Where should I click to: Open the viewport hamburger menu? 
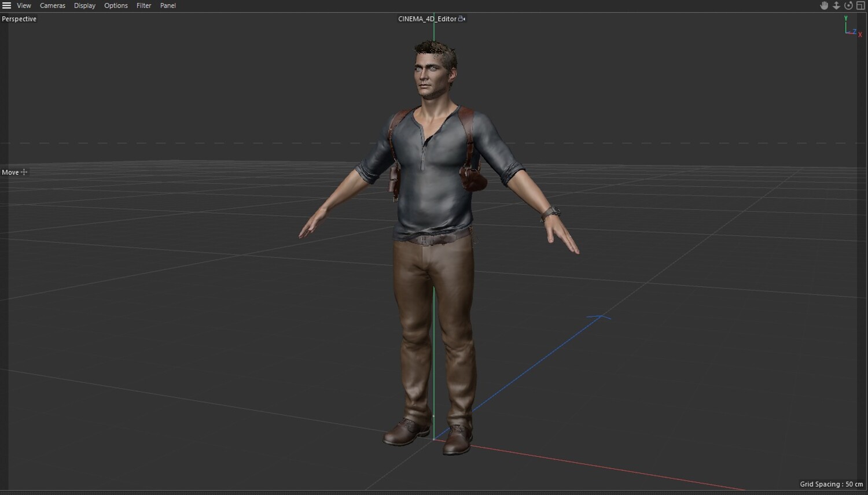[x=7, y=6]
